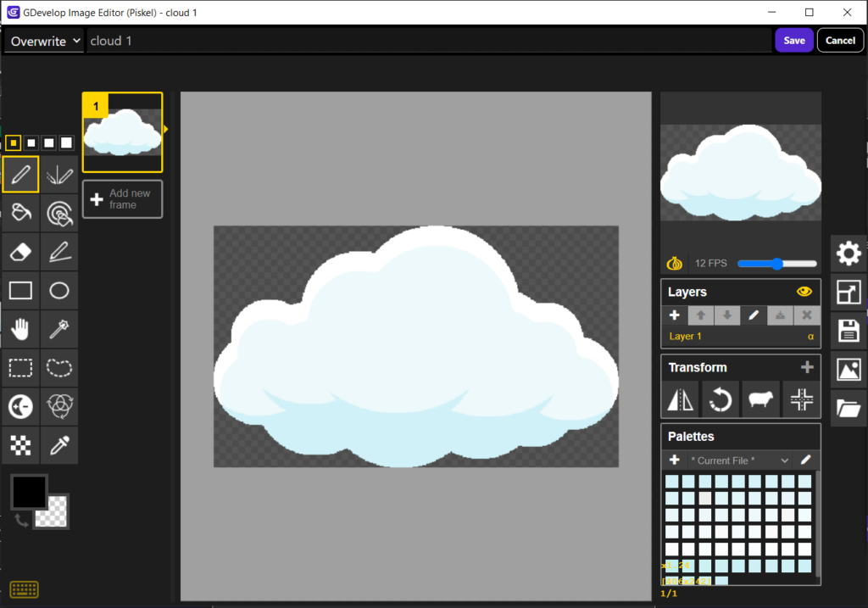Choose the Rectangle shape tool
This screenshot has width=868, height=608.
[20, 291]
